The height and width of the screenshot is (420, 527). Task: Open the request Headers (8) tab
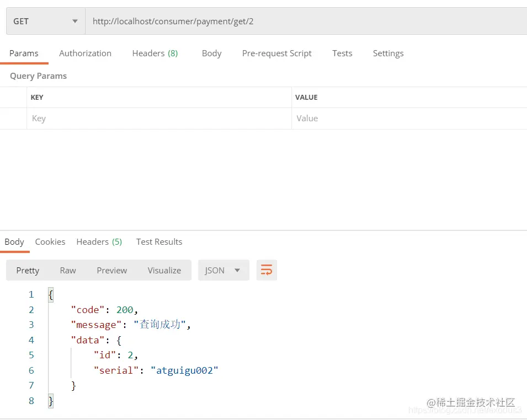point(155,53)
